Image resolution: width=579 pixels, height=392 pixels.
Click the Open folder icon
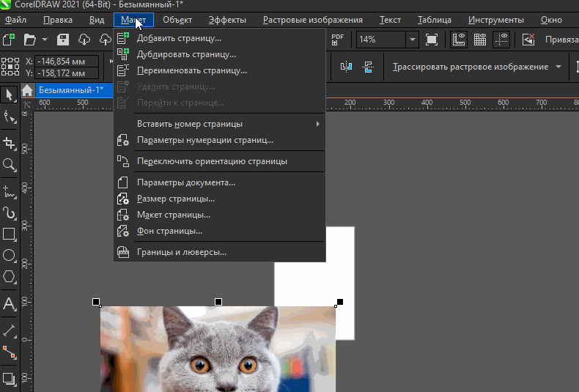pos(30,39)
